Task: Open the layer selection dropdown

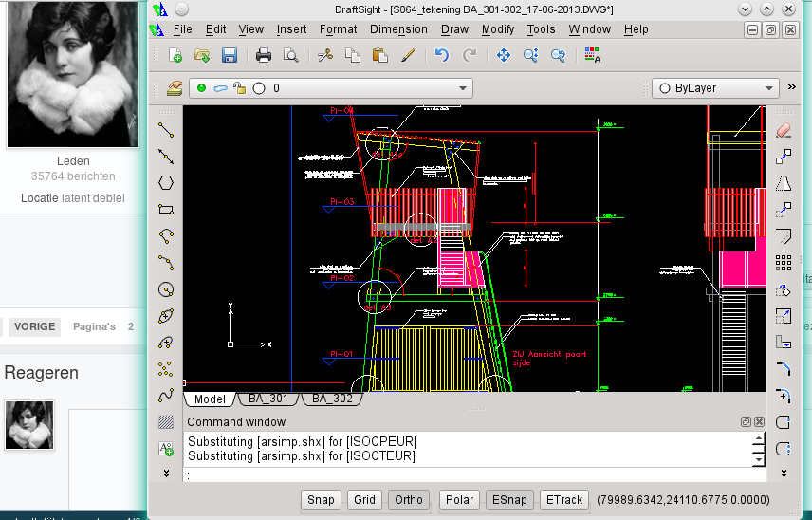Action: point(463,88)
